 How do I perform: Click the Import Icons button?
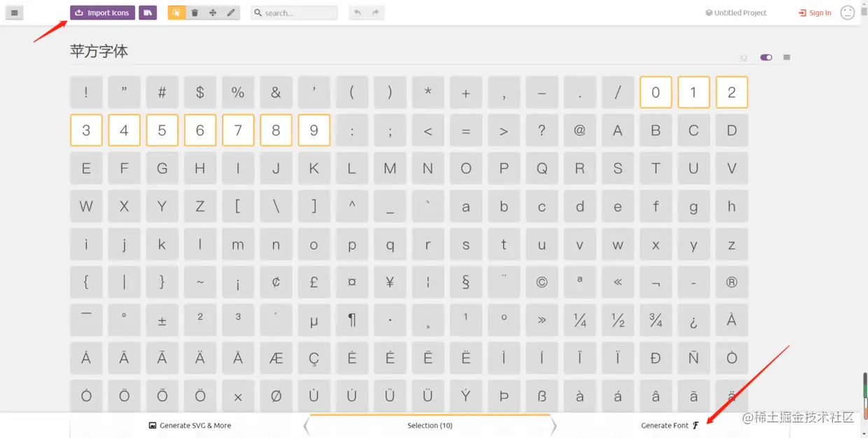102,13
